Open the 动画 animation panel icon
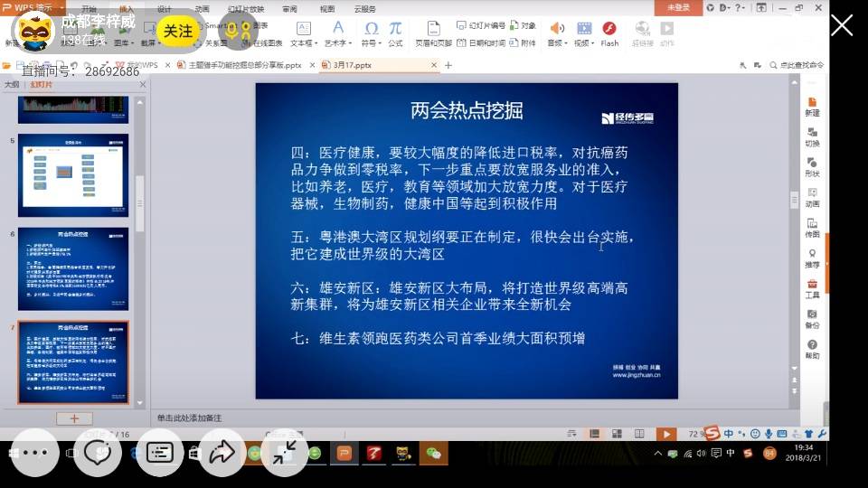This screenshot has height=488, width=868. click(x=812, y=197)
